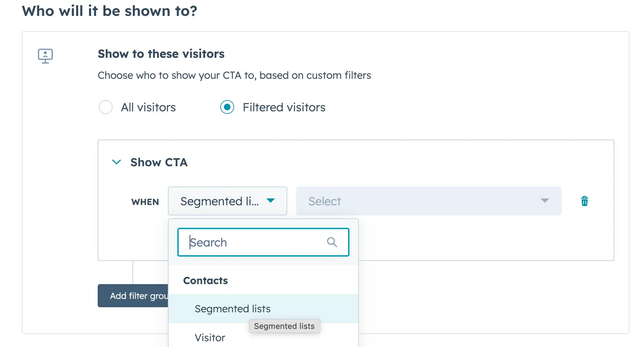Click the Show to these visitors heading

point(161,54)
